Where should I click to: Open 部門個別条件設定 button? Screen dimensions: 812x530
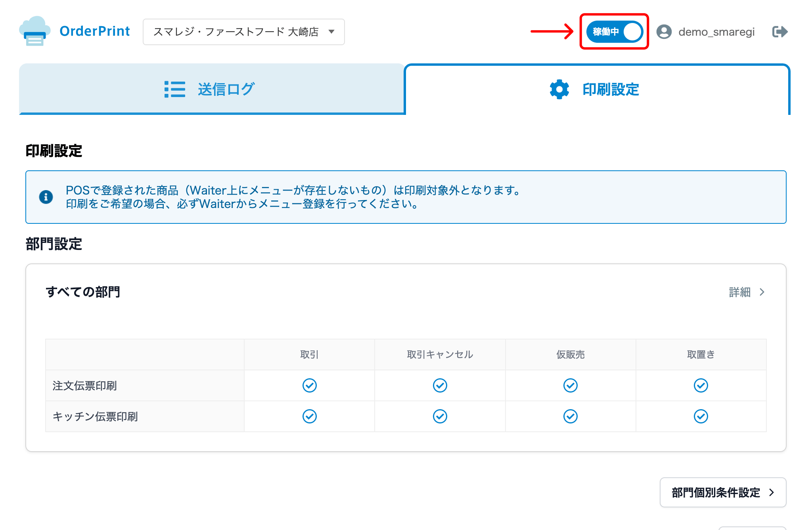tap(722, 492)
